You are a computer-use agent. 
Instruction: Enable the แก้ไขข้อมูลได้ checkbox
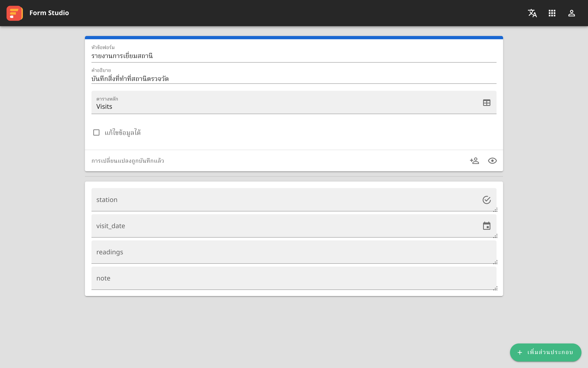pyautogui.click(x=96, y=132)
